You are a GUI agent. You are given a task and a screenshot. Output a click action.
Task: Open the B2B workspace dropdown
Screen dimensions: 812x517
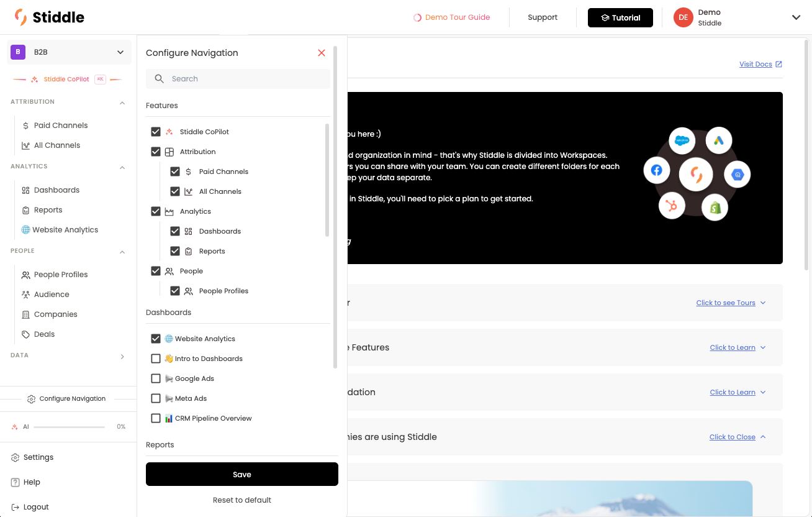[x=69, y=52]
